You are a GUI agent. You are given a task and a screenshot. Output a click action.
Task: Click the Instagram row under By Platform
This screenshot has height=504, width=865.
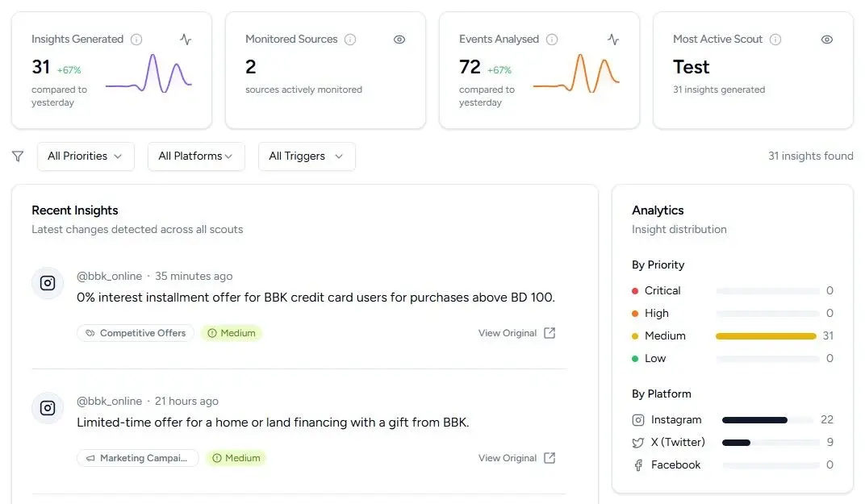point(676,420)
